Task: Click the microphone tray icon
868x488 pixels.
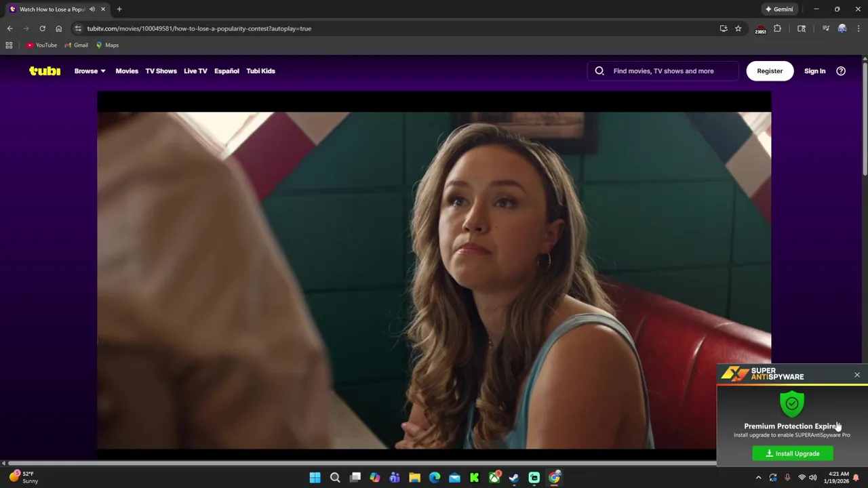Action: (787, 477)
